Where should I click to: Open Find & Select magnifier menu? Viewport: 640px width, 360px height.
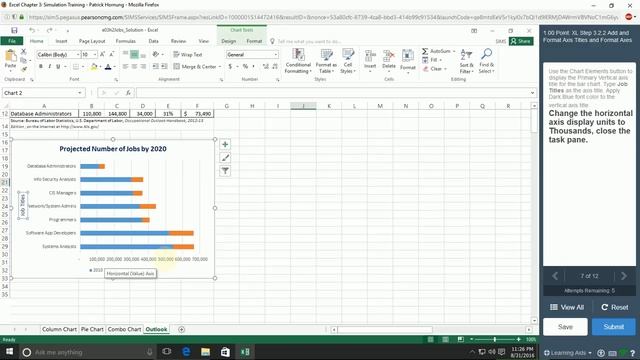(x=486, y=61)
